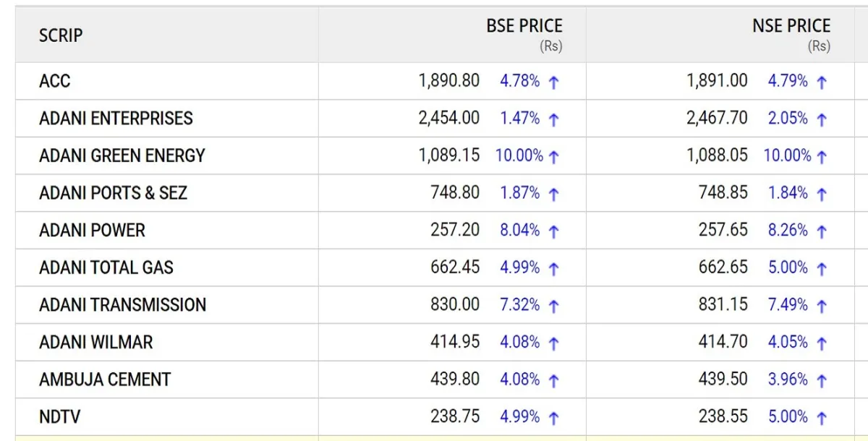Click the up arrow next to Ambuja Cement 3.96%
The image size is (868, 441).
point(822,380)
